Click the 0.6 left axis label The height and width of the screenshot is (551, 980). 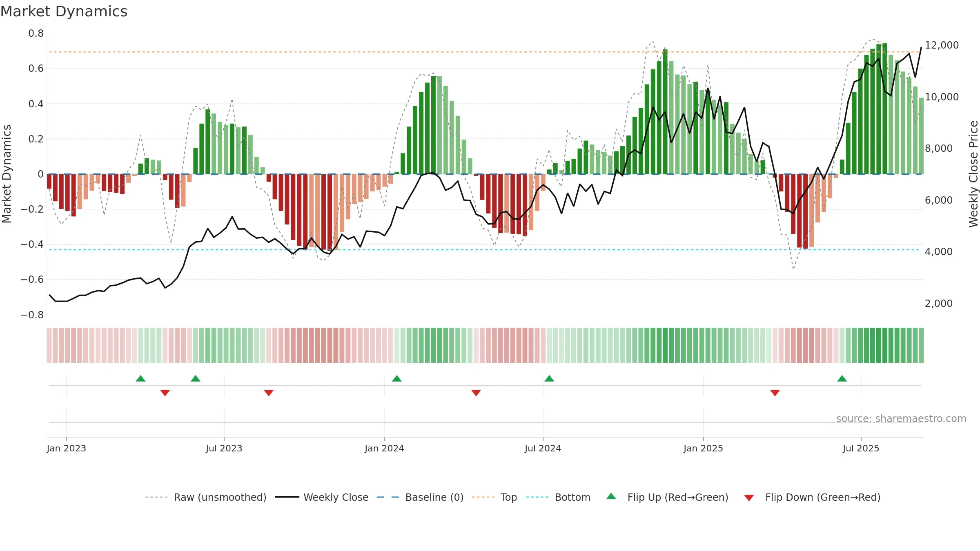point(36,69)
